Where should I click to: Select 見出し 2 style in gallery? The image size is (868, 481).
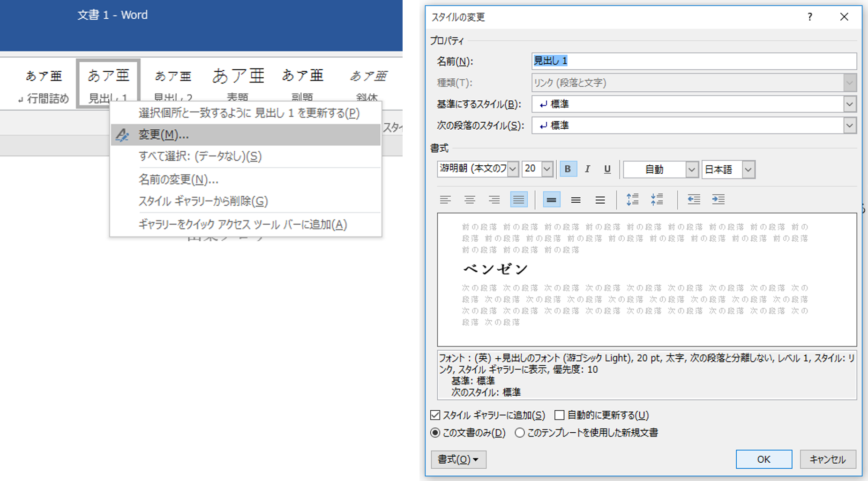(x=173, y=84)
